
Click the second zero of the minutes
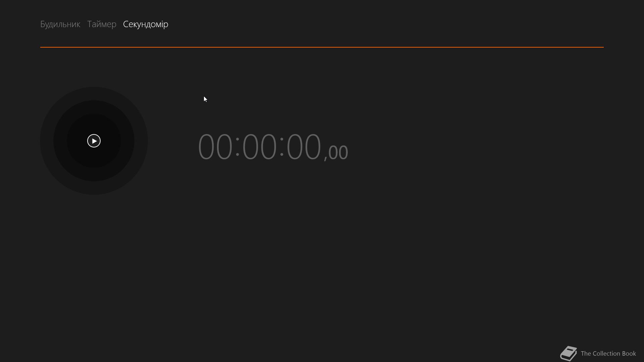pyautogui.click(x=268, y=146)
